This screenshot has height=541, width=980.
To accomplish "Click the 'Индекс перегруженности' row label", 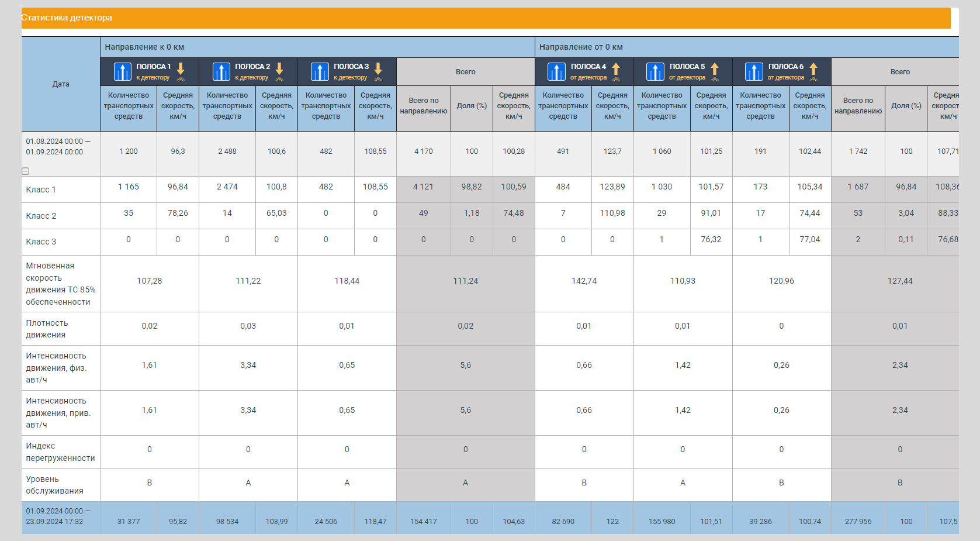I will [x=60, y=452].
